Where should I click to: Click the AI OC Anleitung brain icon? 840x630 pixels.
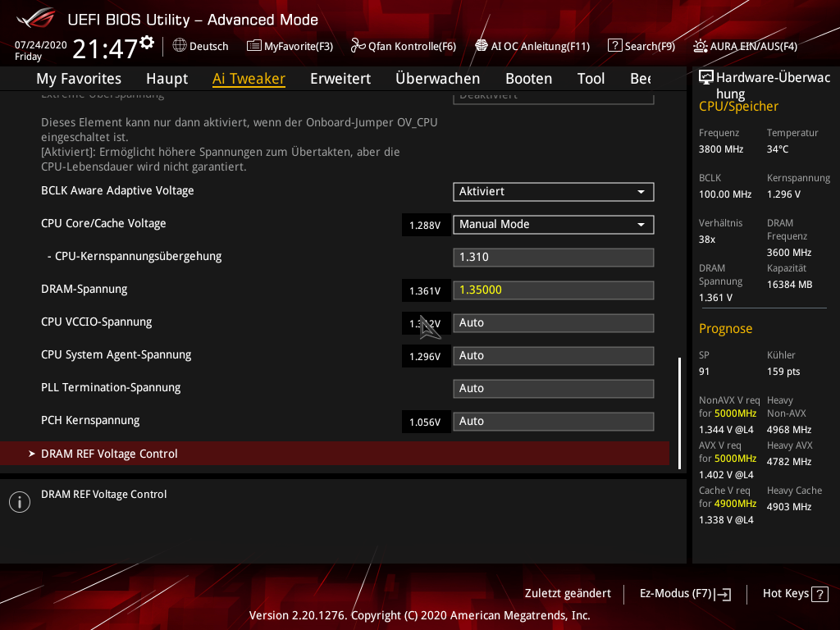point(481,46)
